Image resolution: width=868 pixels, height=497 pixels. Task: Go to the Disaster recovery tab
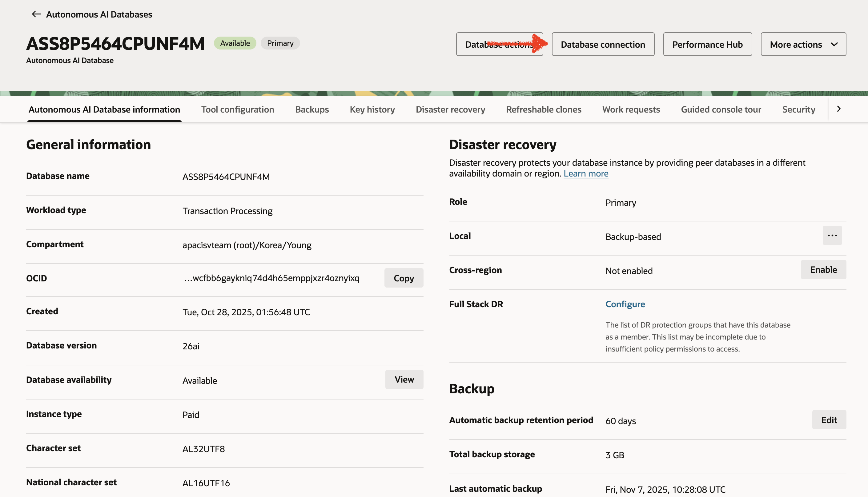click(x=450, y=109)
